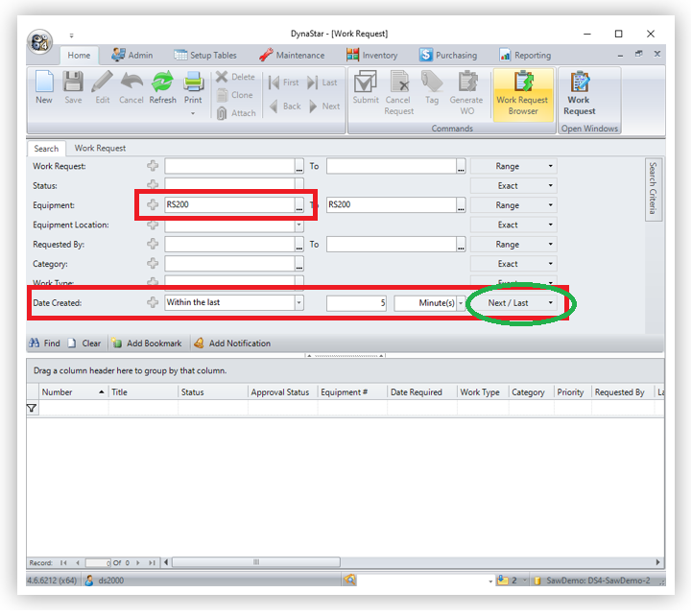The image size is (692, 616).
Task: Click the Equipment field containing RS200
Action: pyautogui.click(x=228, y=205)
